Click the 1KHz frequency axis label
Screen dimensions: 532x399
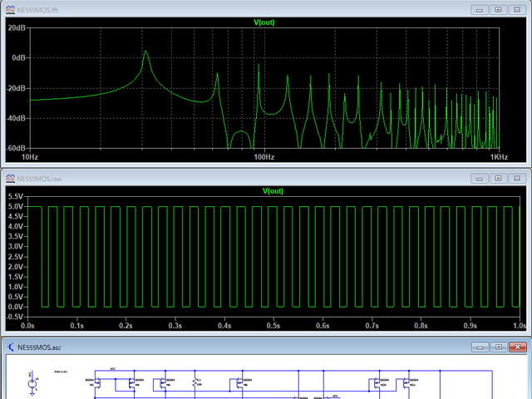(x=499, y=157)
